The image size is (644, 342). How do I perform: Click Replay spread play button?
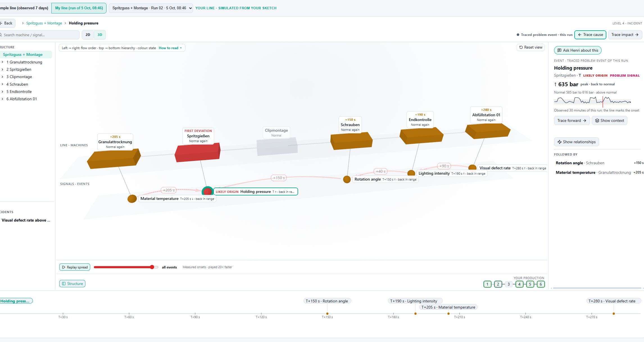[75, 267]
